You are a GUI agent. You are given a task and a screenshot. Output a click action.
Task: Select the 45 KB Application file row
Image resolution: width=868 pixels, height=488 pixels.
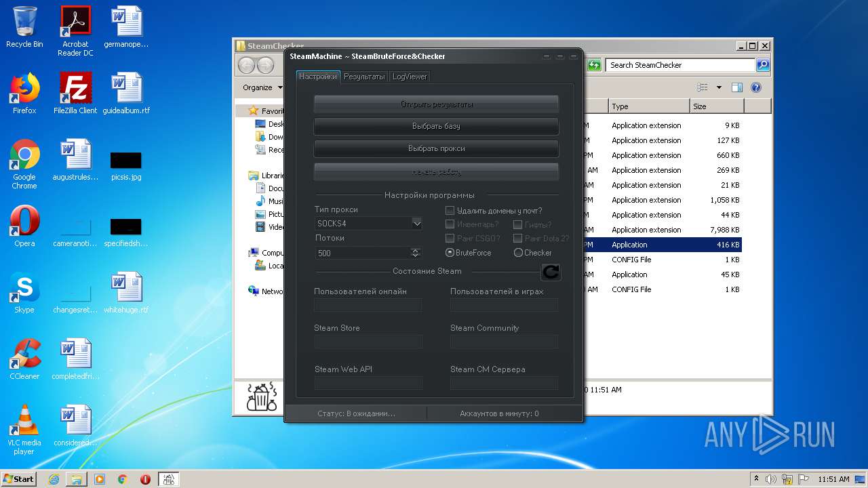coord(662,274)
